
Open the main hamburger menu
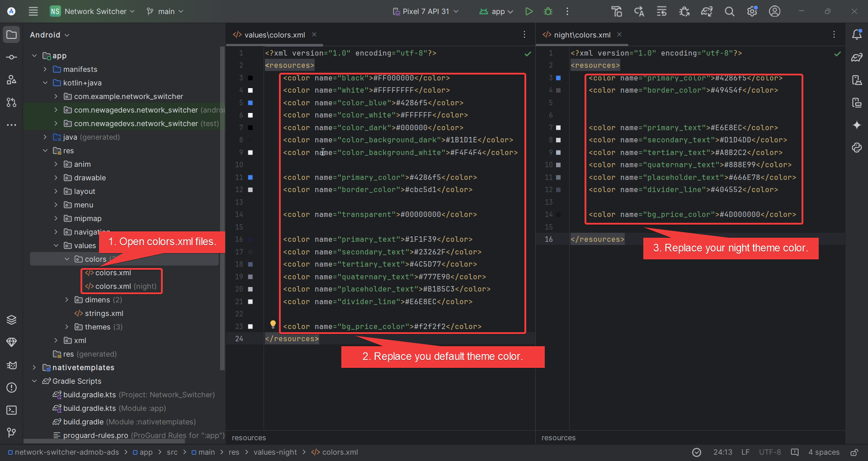pyautogui.click(x=33, y=11)
